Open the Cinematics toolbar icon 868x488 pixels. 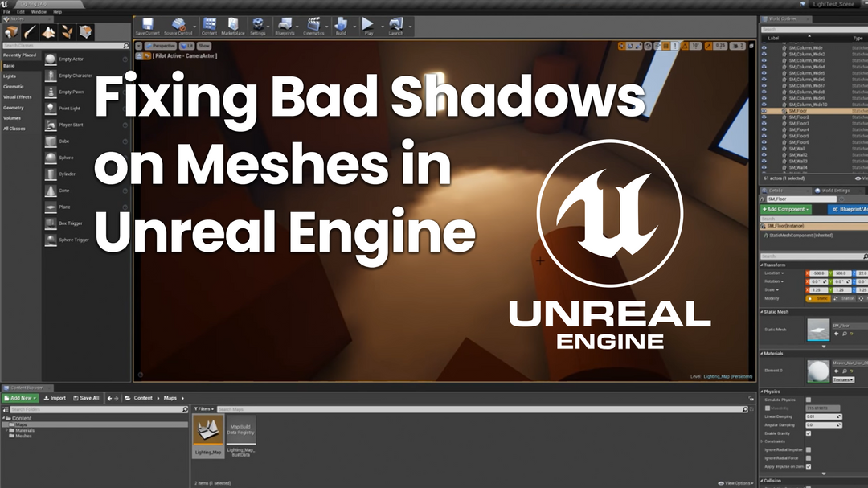(x=315, y=25)
